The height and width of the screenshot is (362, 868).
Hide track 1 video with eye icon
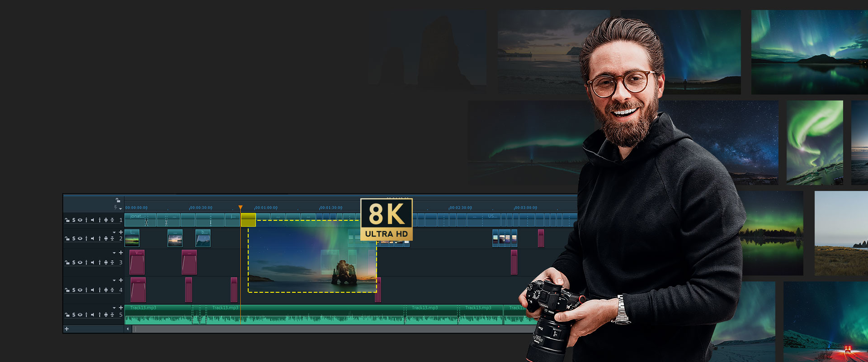click(x=80, y=220)
